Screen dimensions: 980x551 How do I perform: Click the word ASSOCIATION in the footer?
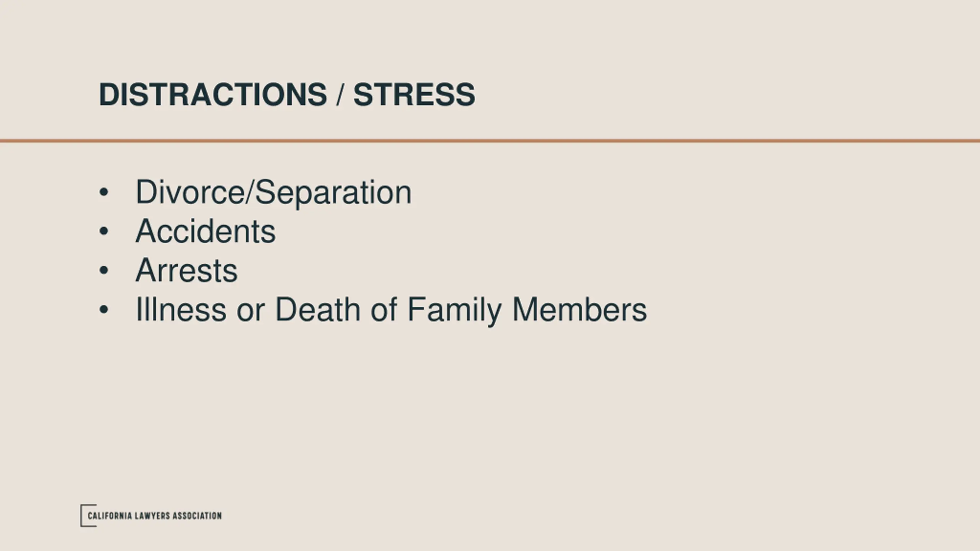(x=197, y=516)
